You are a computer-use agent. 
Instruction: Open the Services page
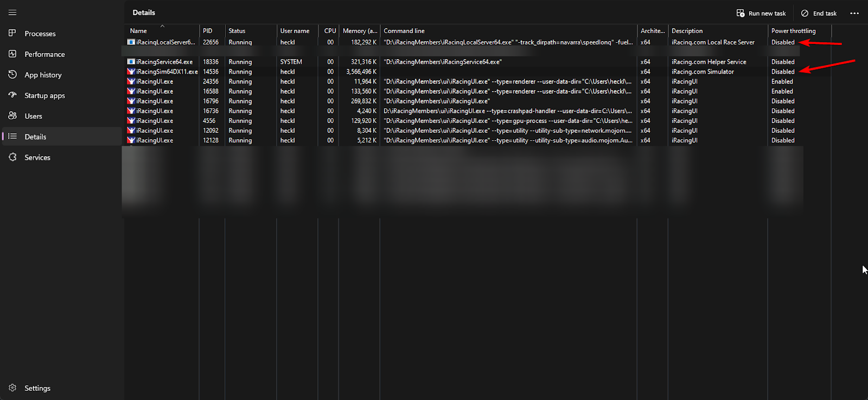(62, 157)
